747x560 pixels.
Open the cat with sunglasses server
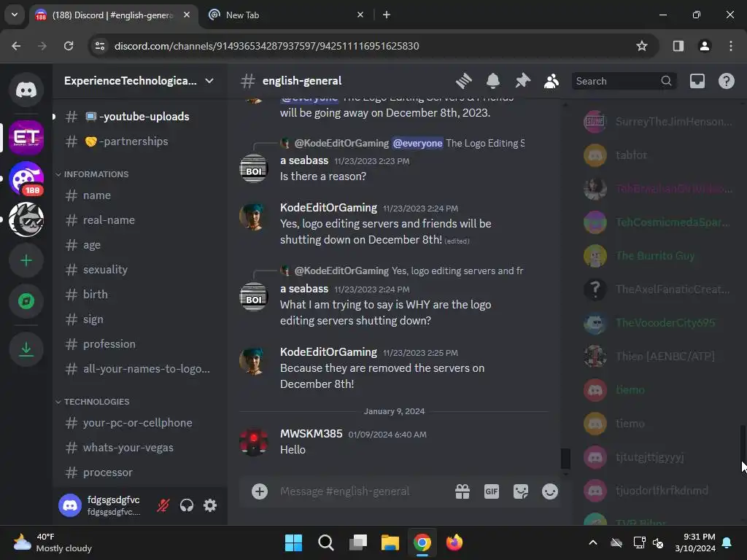click(x=26, y=219)
